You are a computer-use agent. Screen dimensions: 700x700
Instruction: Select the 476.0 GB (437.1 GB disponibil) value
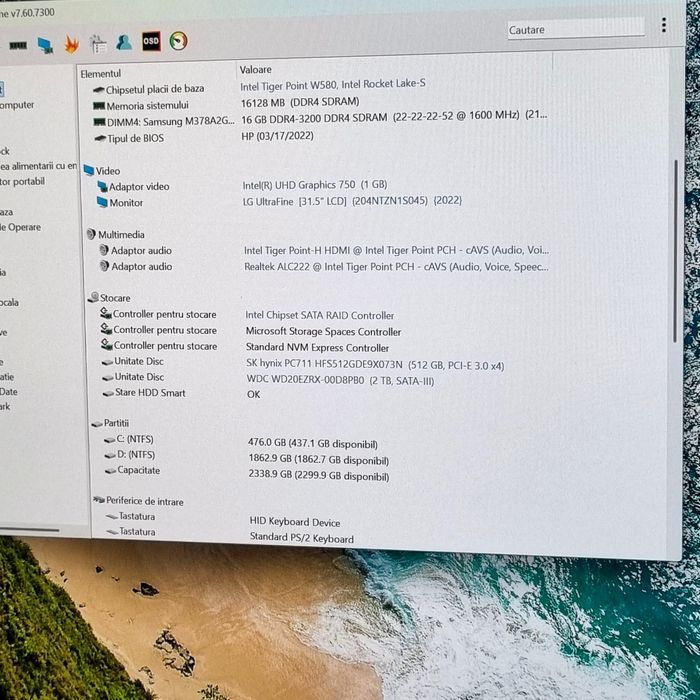coord(312,443)
